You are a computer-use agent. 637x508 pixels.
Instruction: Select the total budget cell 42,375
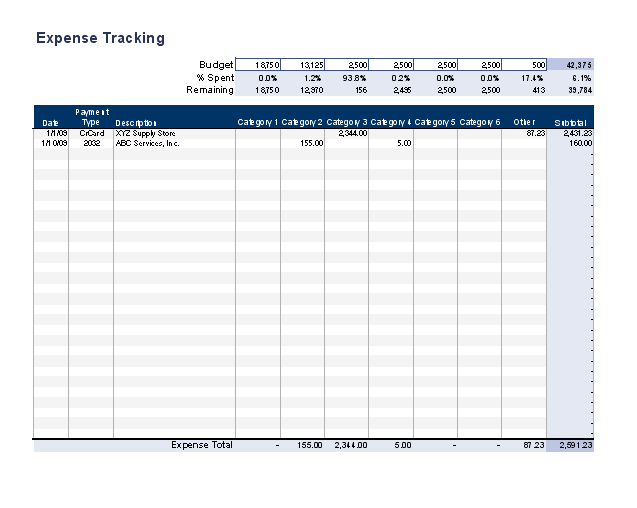click(571, 65)
